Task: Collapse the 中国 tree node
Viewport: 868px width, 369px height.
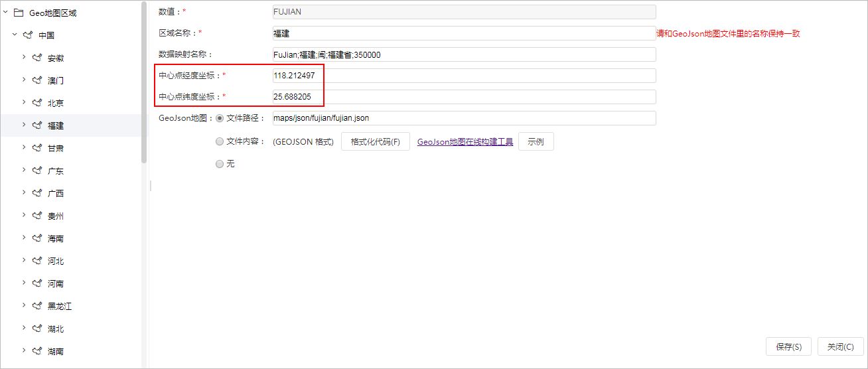Action: point(15,35)
